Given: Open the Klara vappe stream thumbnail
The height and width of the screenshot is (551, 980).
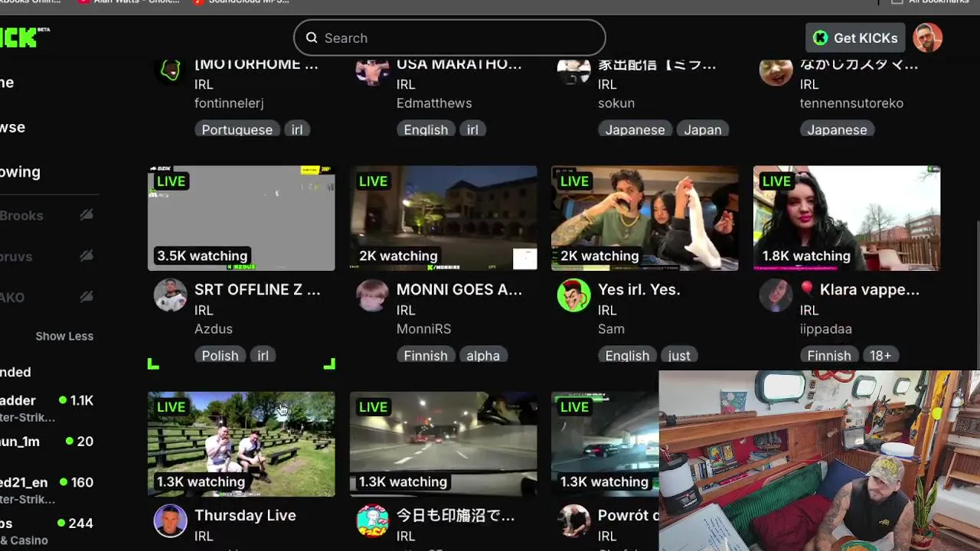Looking at the screenshot, I should (x=847, y=218).
